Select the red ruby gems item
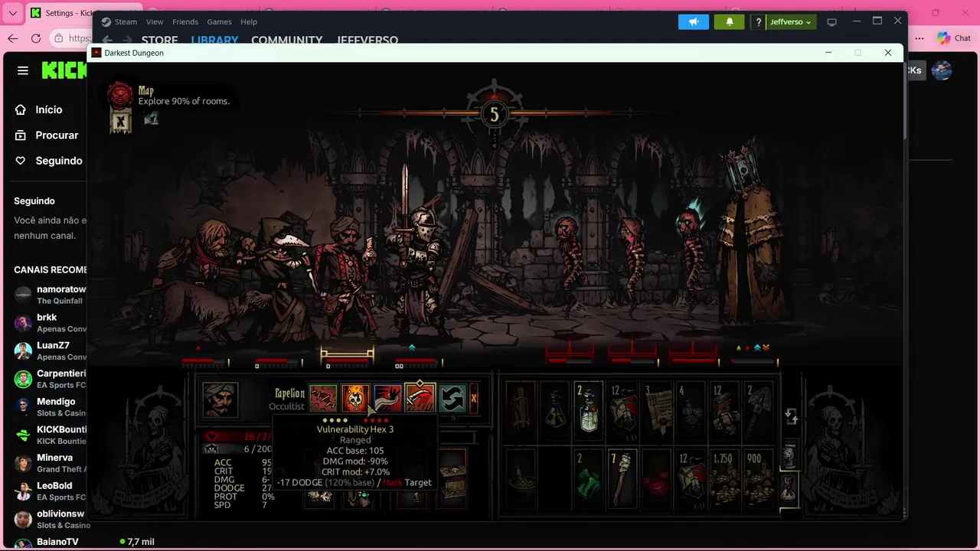This screenshot has height=551, width=980. (x=657, y=478)
